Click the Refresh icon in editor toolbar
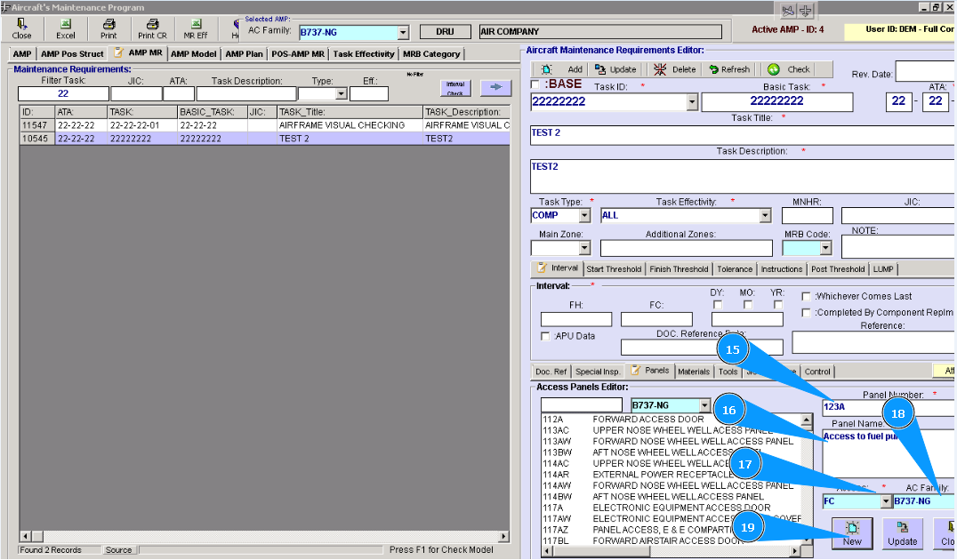 point(728,69)
